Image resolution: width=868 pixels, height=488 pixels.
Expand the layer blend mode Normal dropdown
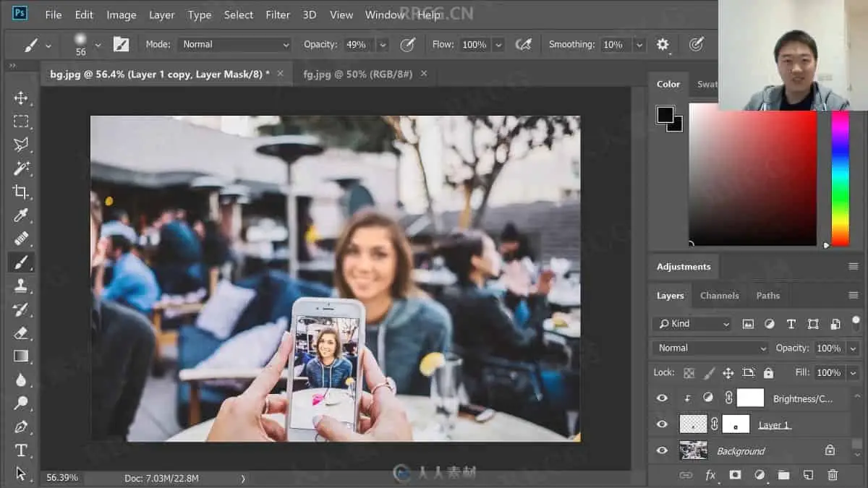point(710,348)
